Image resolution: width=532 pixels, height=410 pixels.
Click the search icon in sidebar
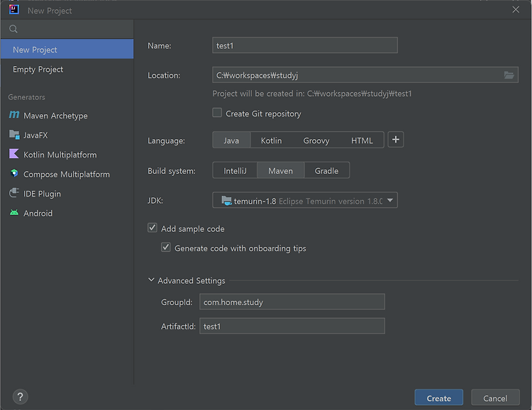coord(13,29)
